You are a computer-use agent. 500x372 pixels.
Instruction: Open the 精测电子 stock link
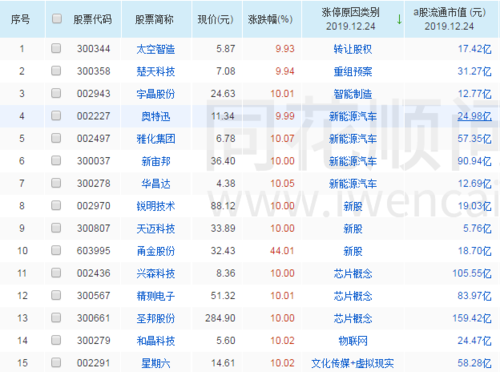click(156, 296)
